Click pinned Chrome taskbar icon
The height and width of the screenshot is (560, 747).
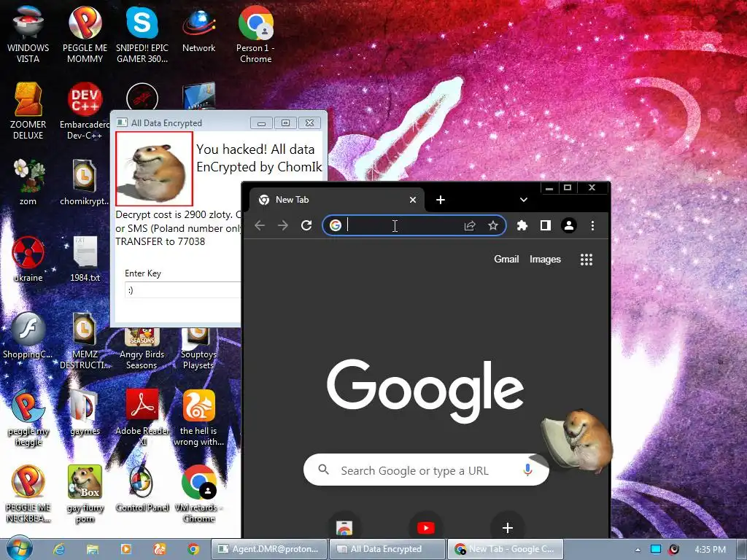point(193,549)
